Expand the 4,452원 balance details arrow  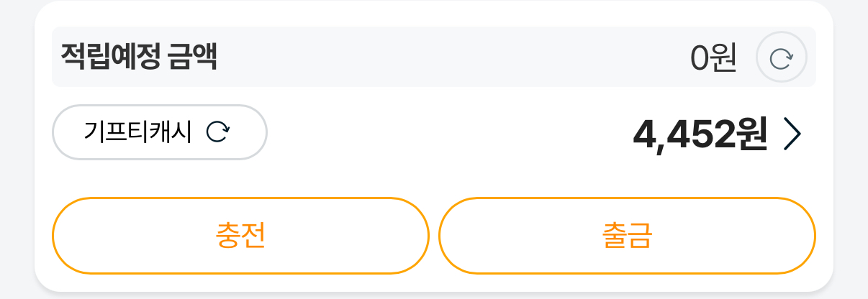[x=791, y=134]
